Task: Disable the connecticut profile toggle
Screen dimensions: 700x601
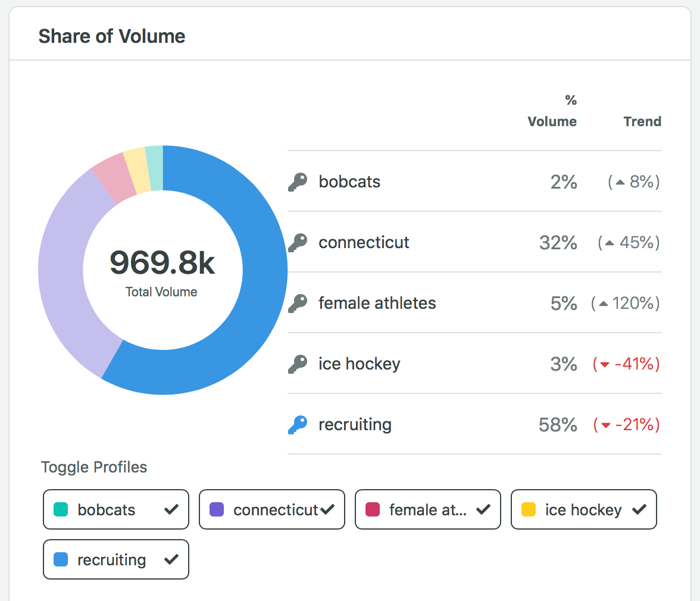Action: pyautogui.click(x=272, y=509)
